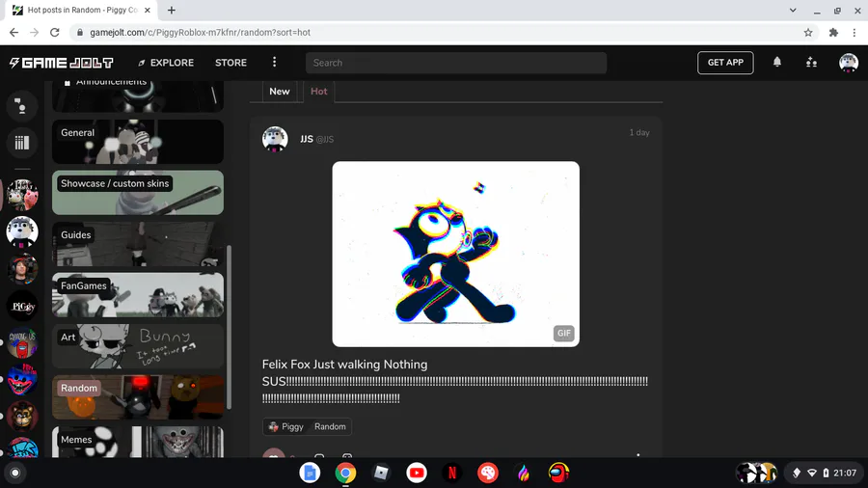Play the Felix Fox GIF image
Image resolution: width=868 pixels, height=488 pixels.
(x=455, y=254)
